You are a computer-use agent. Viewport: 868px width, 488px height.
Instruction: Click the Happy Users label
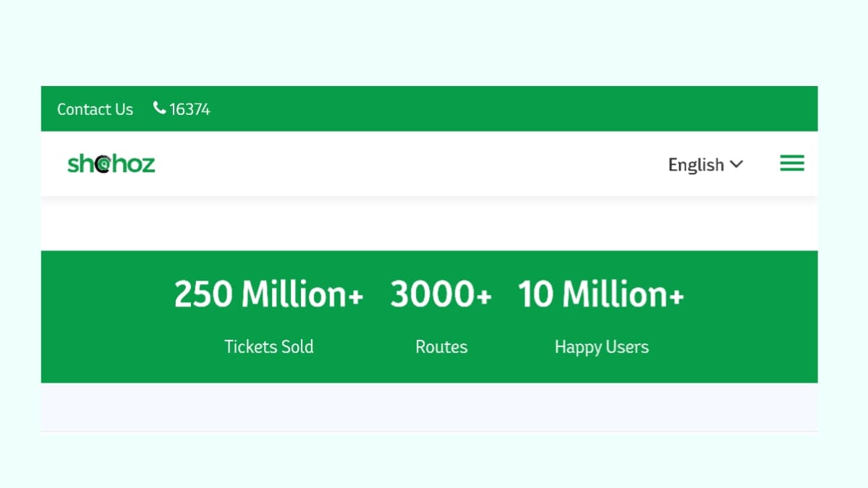click(601, 347)
